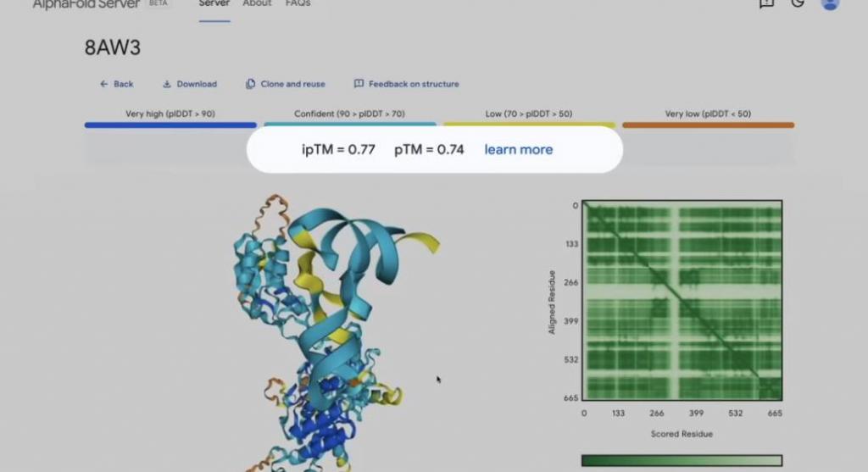
Task: Click the Low (70 > plDDT > 50) label
Action: 529,114
